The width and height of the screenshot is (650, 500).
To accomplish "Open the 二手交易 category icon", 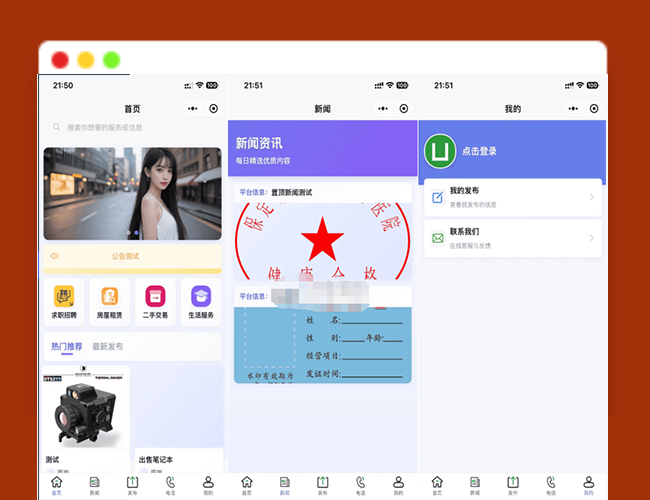I will pos(155,296).
